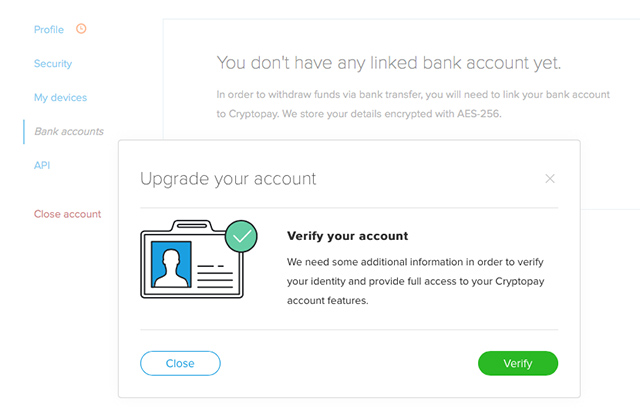Open the Profile settings page

tap(49, 30)
